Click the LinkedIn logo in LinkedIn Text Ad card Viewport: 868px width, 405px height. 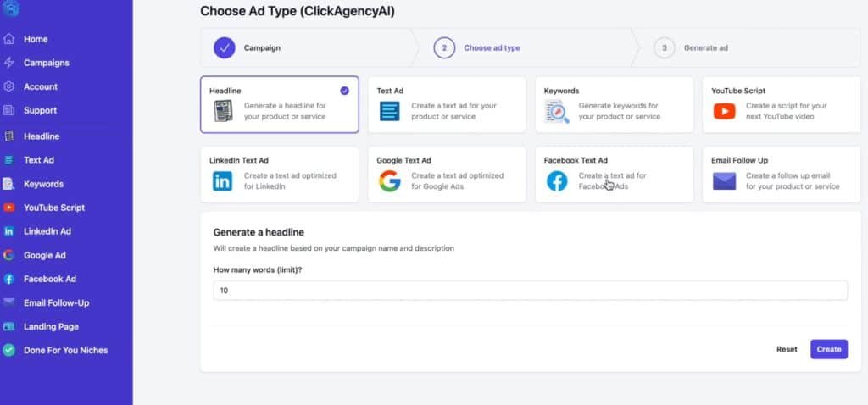pos(223,181)
